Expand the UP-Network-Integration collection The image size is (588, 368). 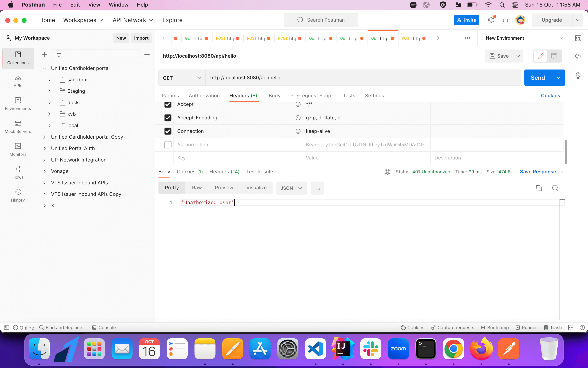click(x=45, y=160)
